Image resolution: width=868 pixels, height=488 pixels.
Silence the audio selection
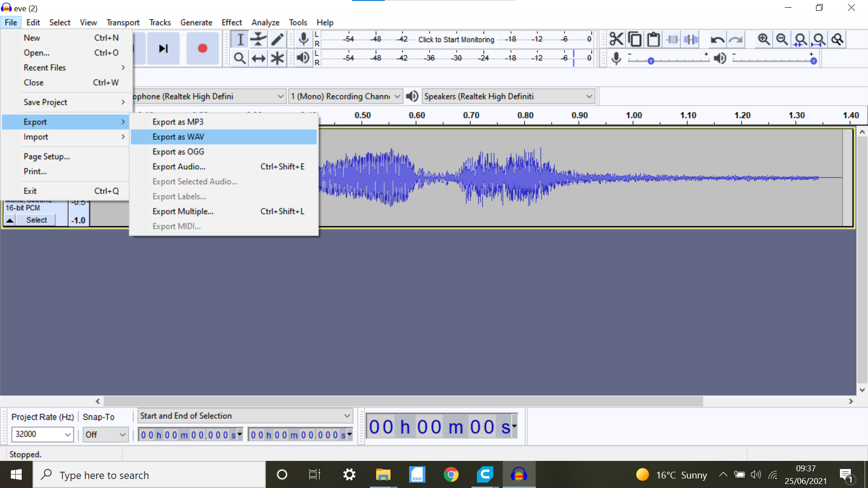[691, 39]
